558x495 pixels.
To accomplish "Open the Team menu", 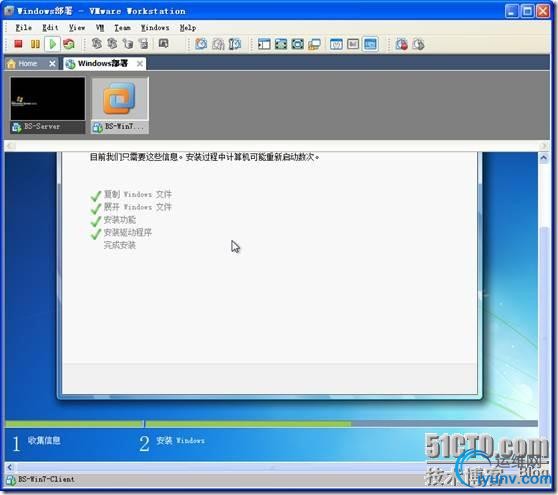I will point(122,27).
